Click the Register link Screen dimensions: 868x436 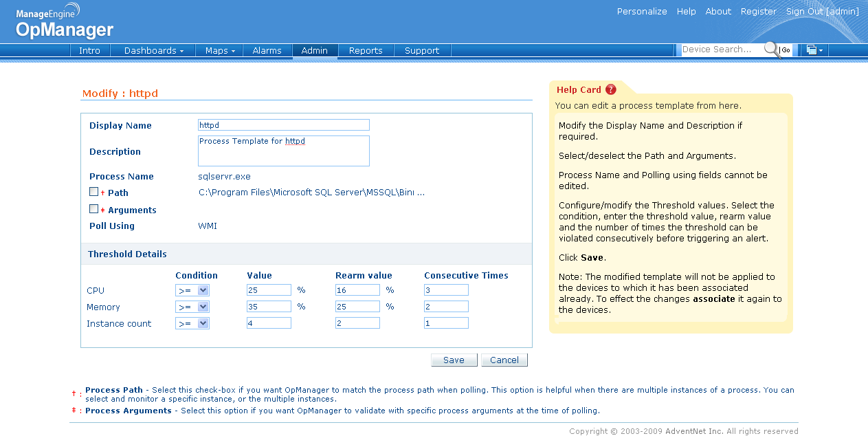[x=759, y=12]
